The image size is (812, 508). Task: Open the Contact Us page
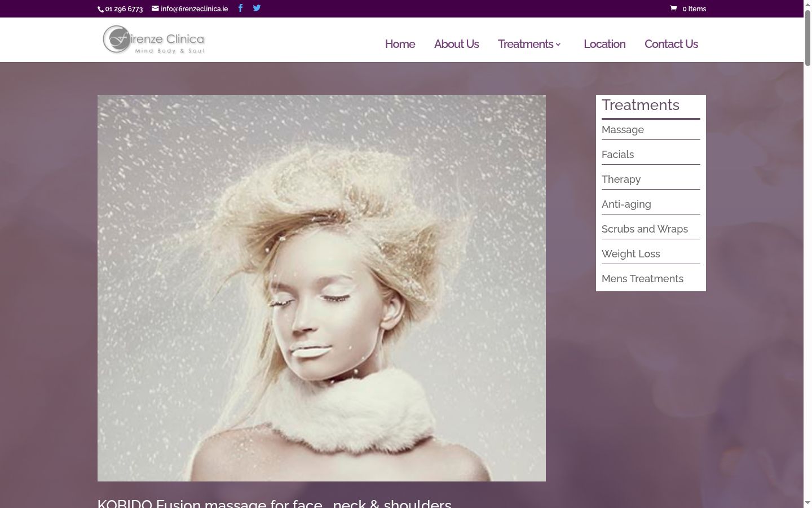click(671, 44)
